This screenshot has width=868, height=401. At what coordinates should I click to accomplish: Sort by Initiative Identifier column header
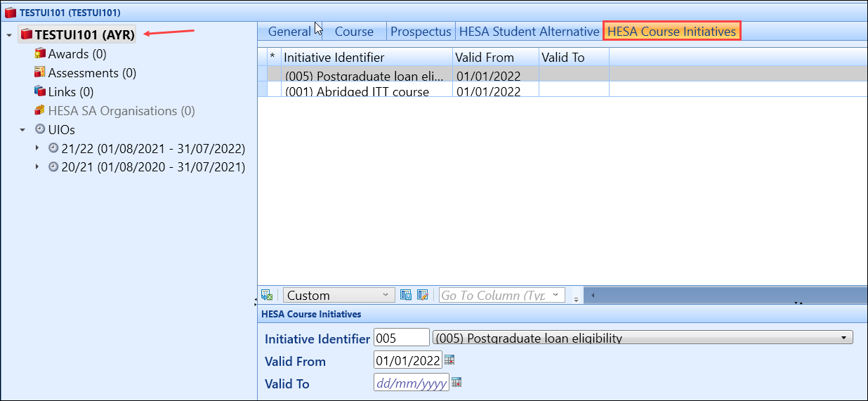pos(367,58)
